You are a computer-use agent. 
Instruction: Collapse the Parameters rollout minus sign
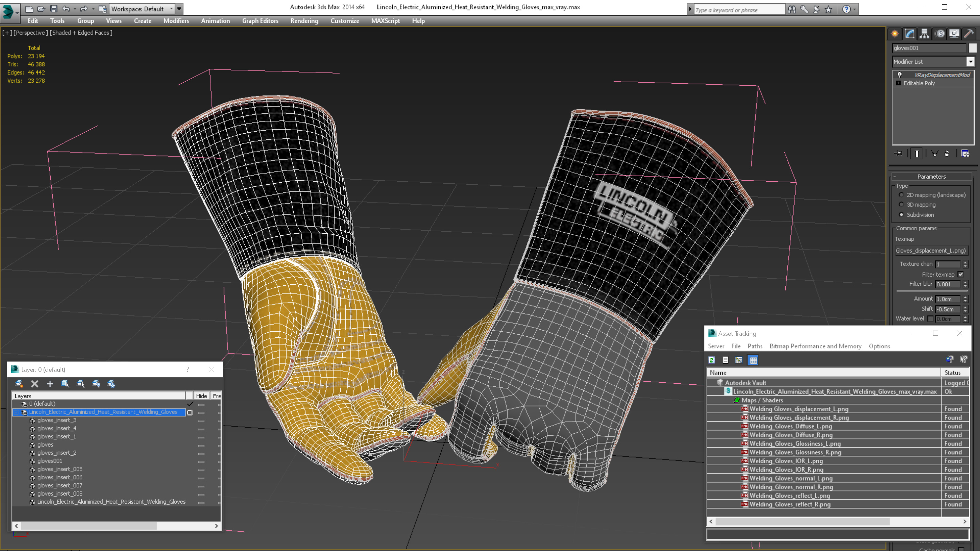(895, 177)
